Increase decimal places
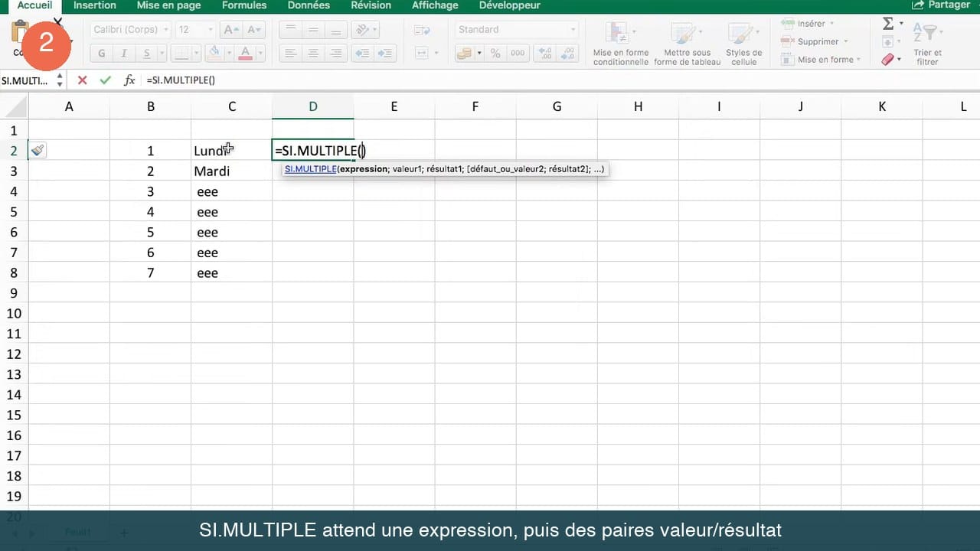 point(545,54)
